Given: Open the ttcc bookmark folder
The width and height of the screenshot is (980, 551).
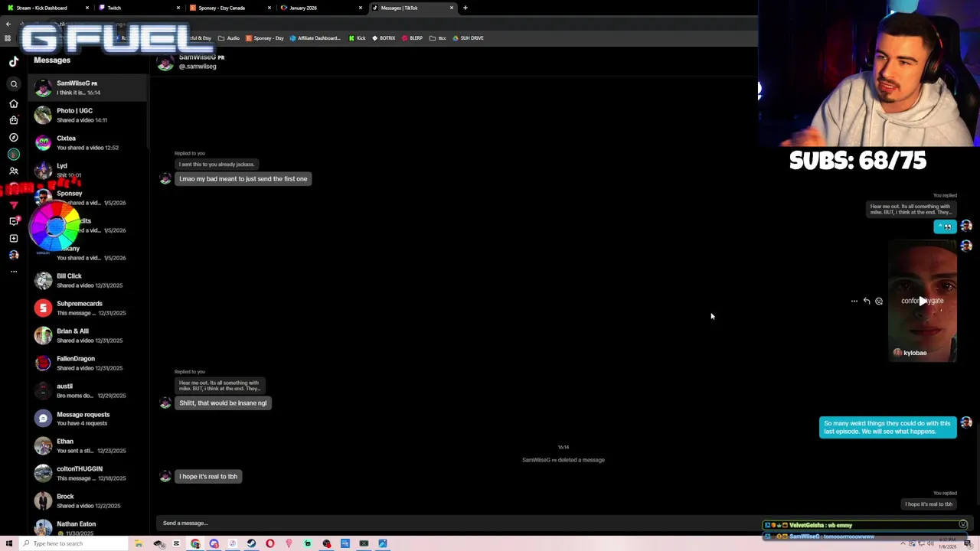Looking at the screenshot, I should [438, 38].
